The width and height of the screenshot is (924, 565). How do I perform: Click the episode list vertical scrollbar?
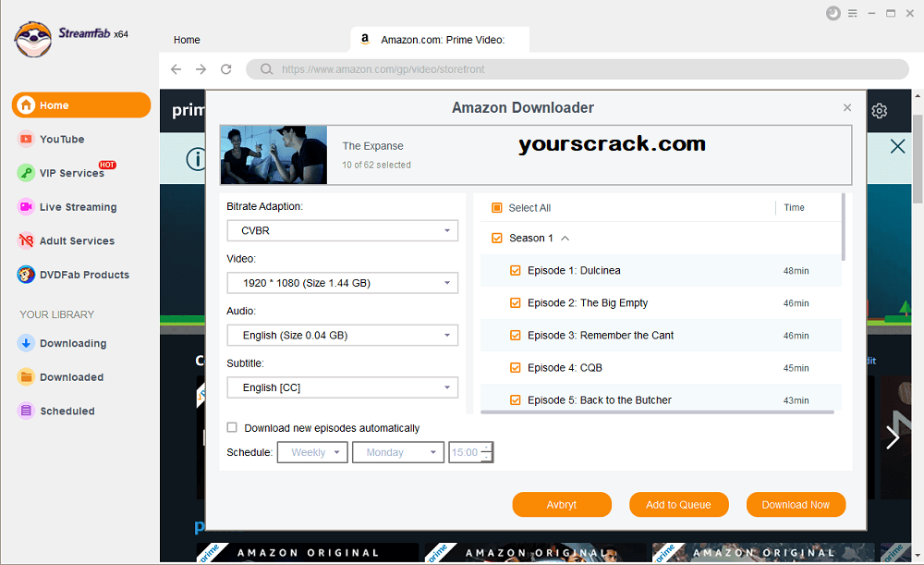click(x=844, y=227)
